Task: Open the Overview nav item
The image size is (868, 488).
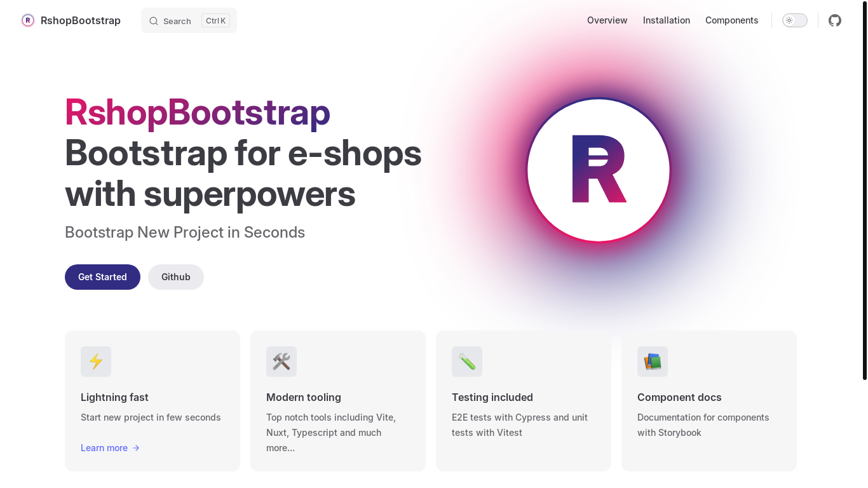Action: coord(607,20)
